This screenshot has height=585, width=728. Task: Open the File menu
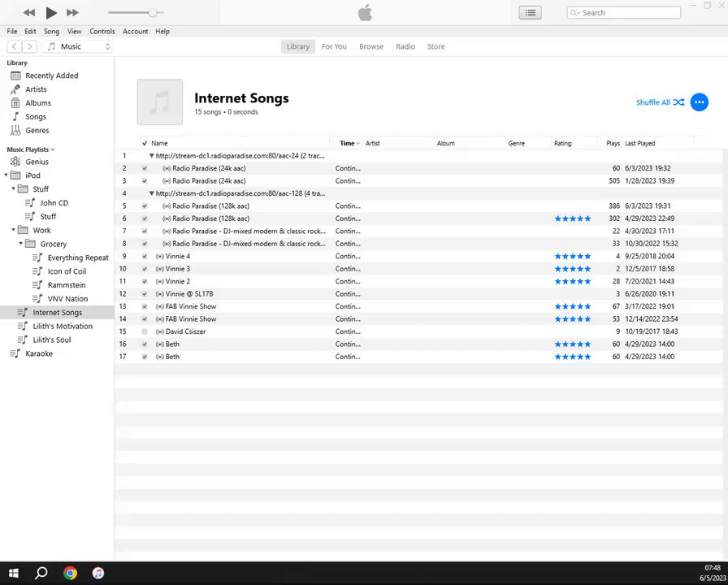coord(12,32)
